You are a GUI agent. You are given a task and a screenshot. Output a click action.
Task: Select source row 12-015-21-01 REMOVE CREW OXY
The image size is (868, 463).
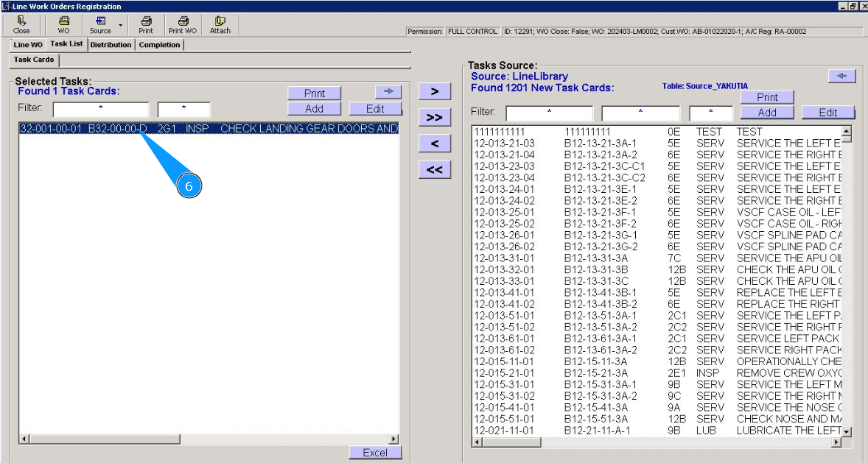click(x=657, y=373)
